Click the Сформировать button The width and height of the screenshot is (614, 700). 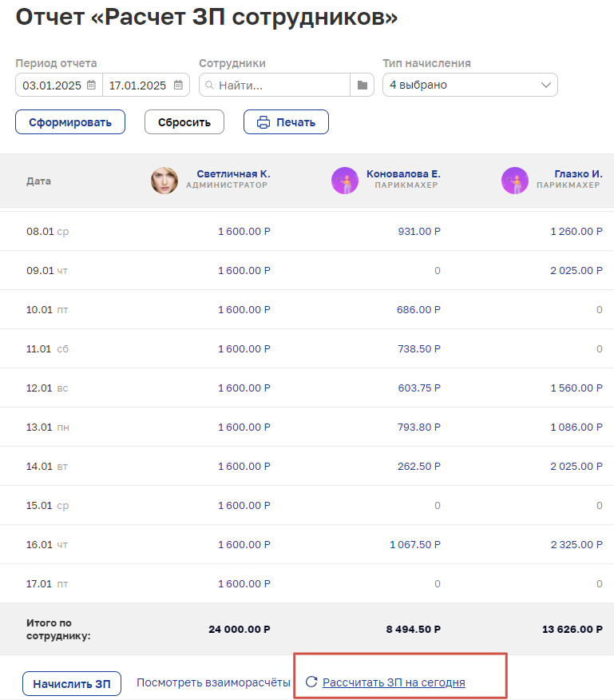click(x=70, y=122)
